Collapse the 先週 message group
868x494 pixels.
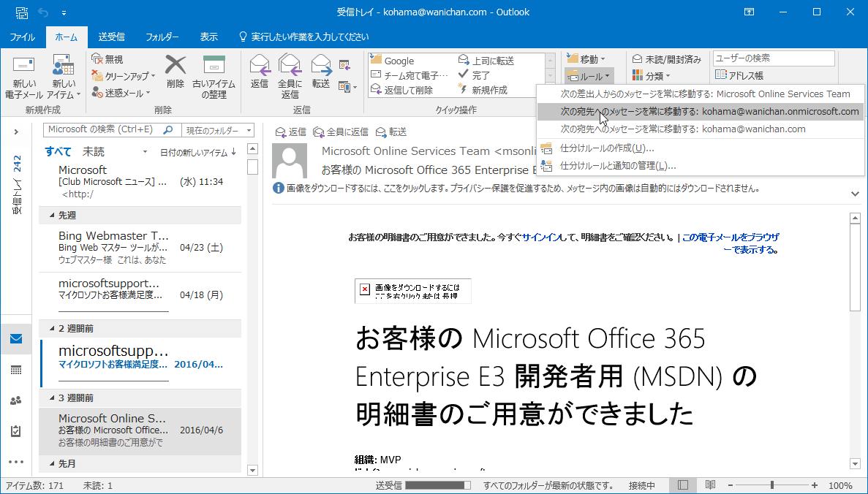(51, 215)
